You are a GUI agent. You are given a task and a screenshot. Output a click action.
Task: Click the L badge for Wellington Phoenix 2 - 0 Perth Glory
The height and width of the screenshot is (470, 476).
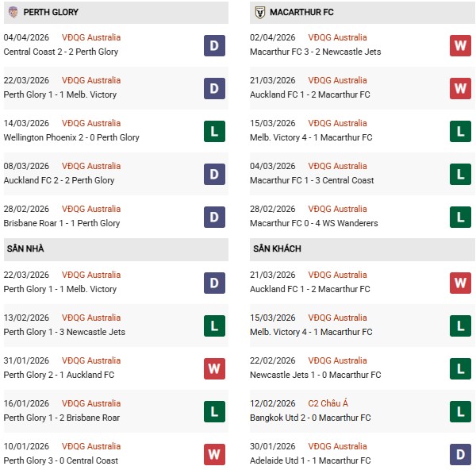pyautogui.click(x=214, y=131)
